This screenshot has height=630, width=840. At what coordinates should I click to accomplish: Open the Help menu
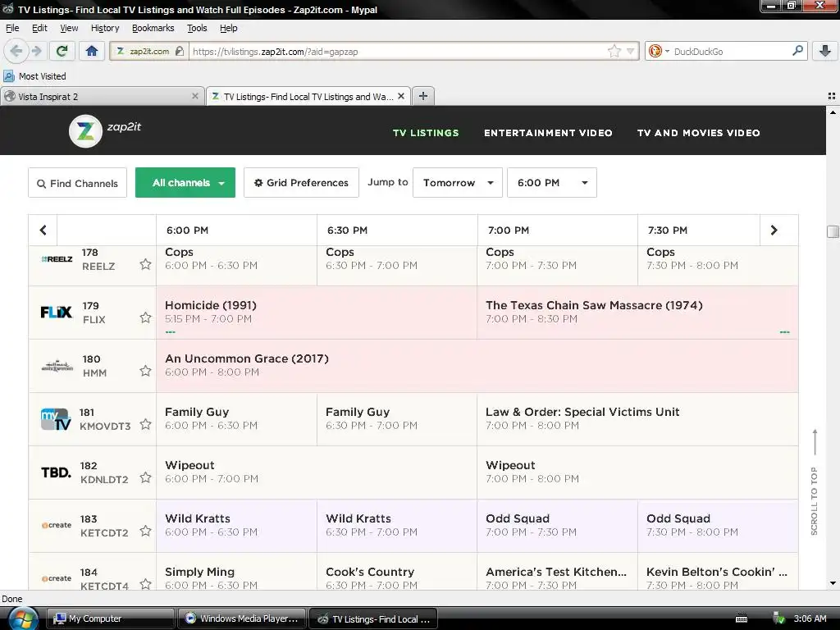click(x=229, y=28)
